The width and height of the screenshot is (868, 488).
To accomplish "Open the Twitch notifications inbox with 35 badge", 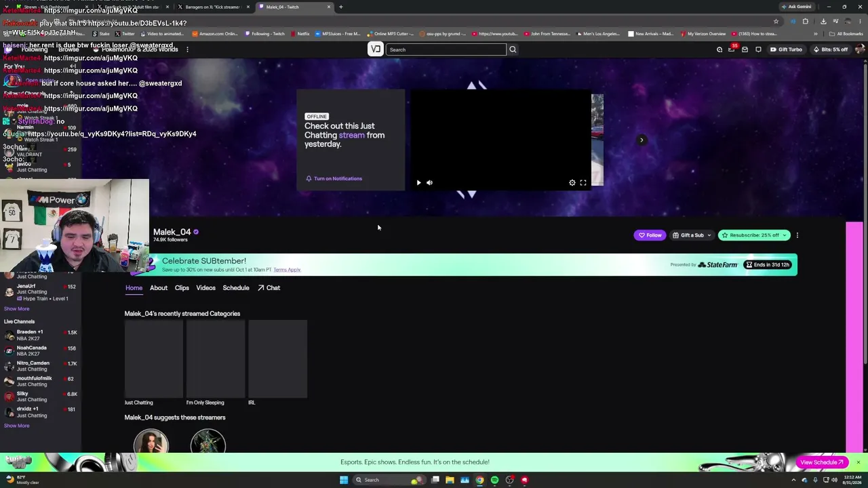I will point(732,49).
